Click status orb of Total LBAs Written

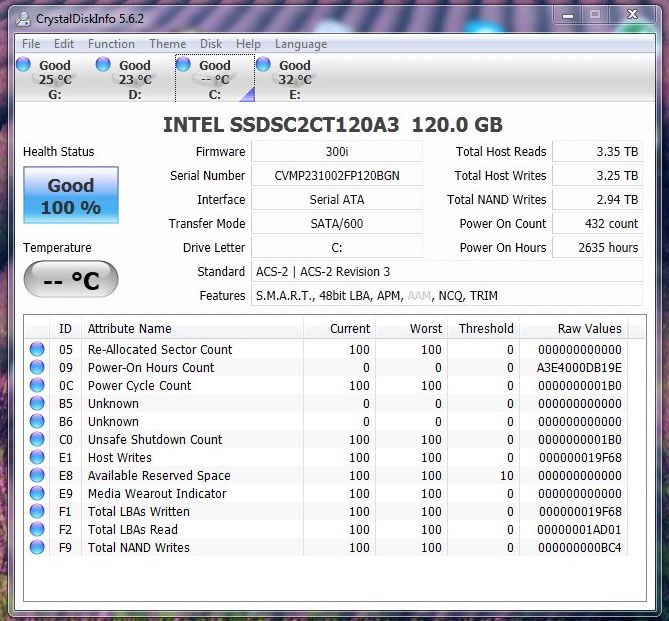click(x=37, y=510)
